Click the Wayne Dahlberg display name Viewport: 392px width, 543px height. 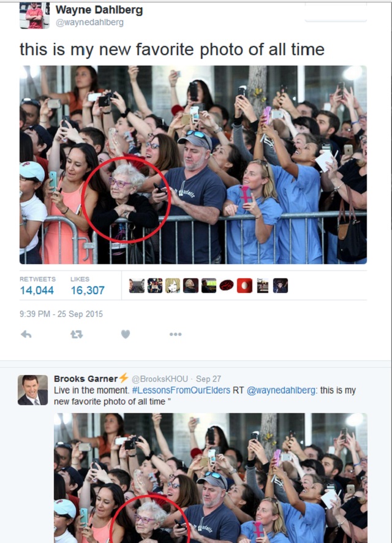tap(99, 10)
